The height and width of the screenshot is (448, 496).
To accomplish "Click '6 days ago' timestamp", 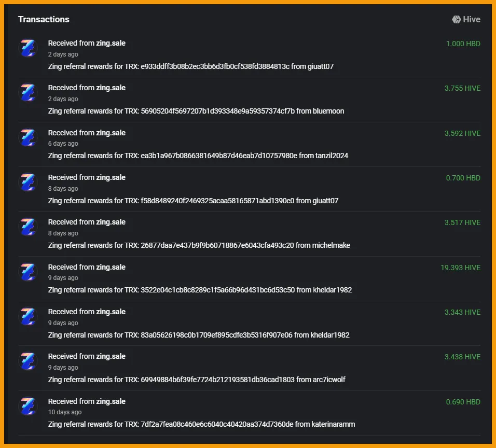I will 63,144.
